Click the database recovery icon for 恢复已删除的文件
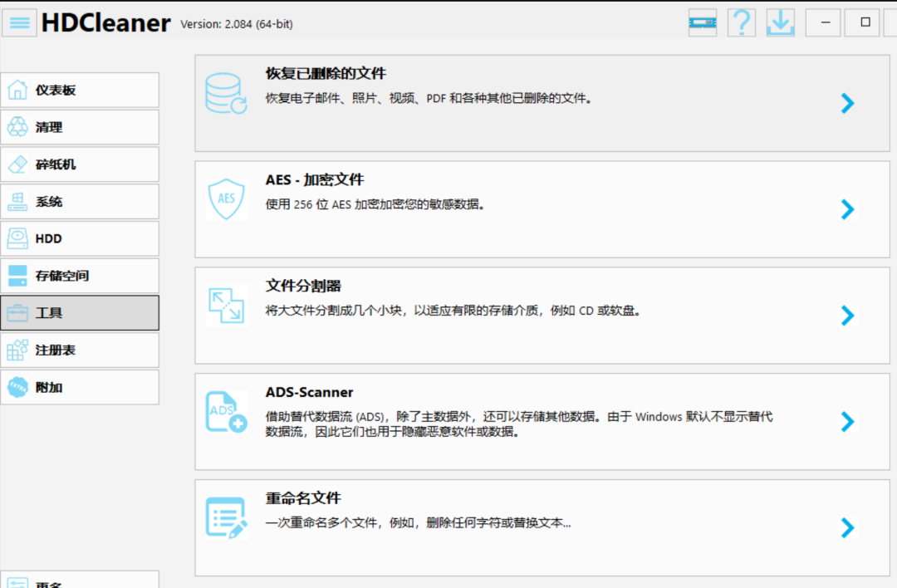This screenshot has width=897, height=588. (x=226, y=93)
